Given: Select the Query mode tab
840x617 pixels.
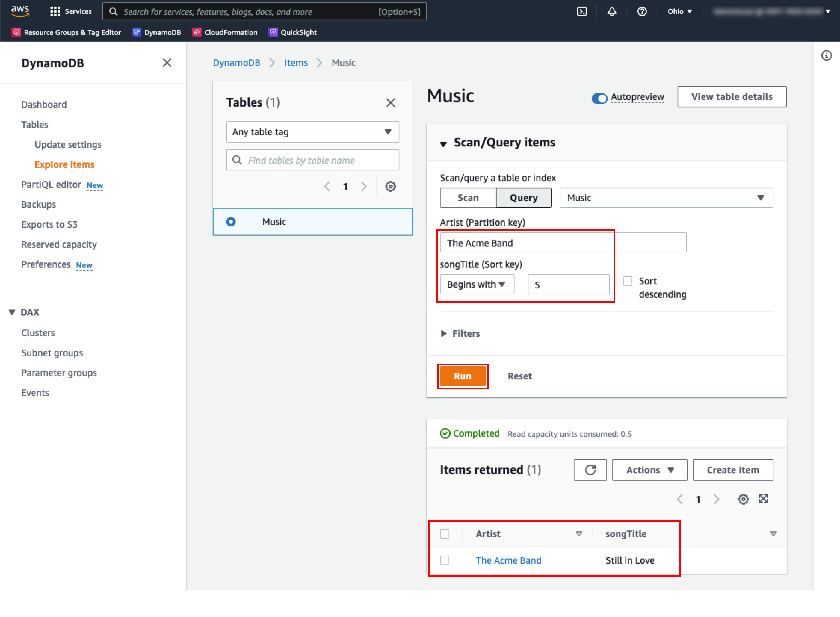Looking at the screenshot, I should pos(524,198).
